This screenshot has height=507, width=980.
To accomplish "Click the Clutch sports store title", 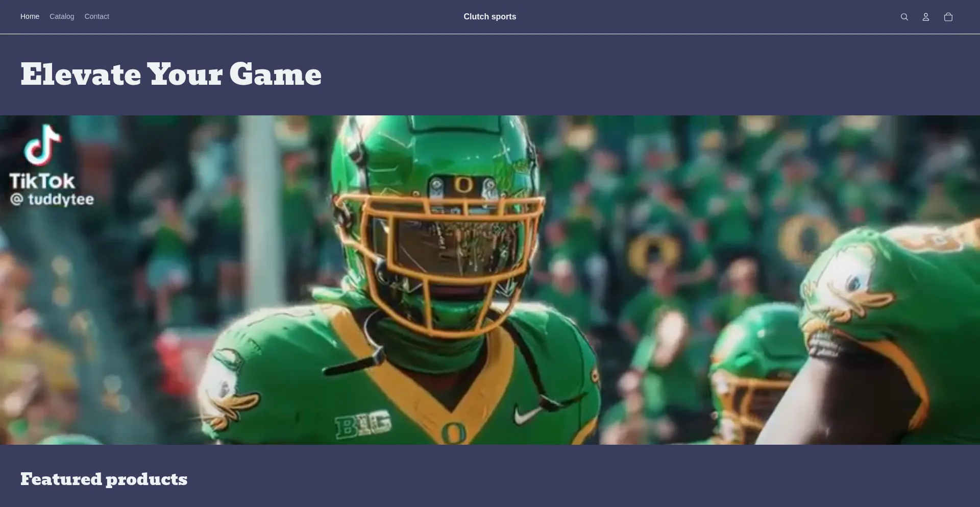I will tap(489, 16).
